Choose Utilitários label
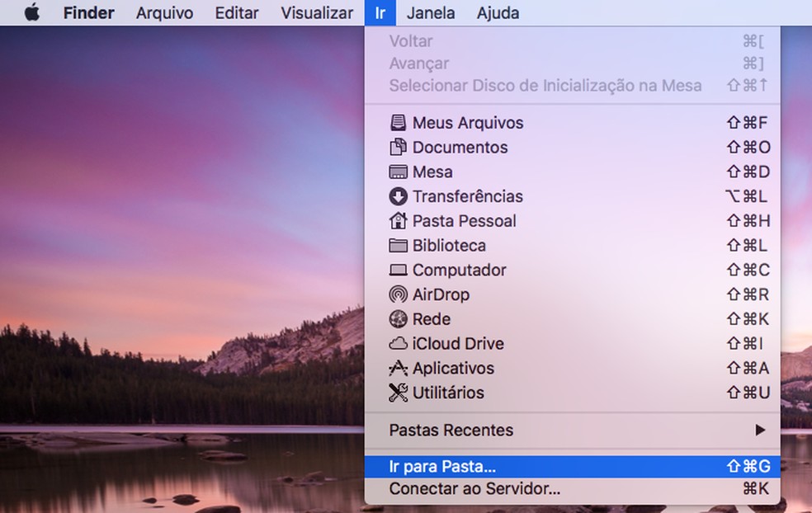 point(448,393)
